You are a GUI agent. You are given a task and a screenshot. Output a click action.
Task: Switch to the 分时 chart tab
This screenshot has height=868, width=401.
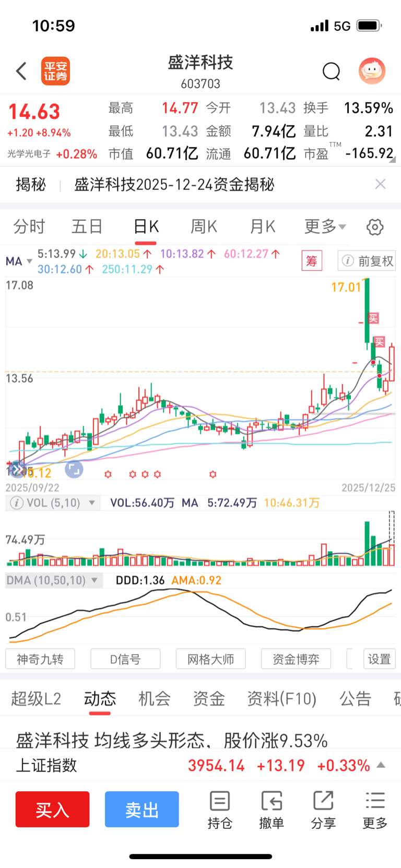click(x=29, y=227)
